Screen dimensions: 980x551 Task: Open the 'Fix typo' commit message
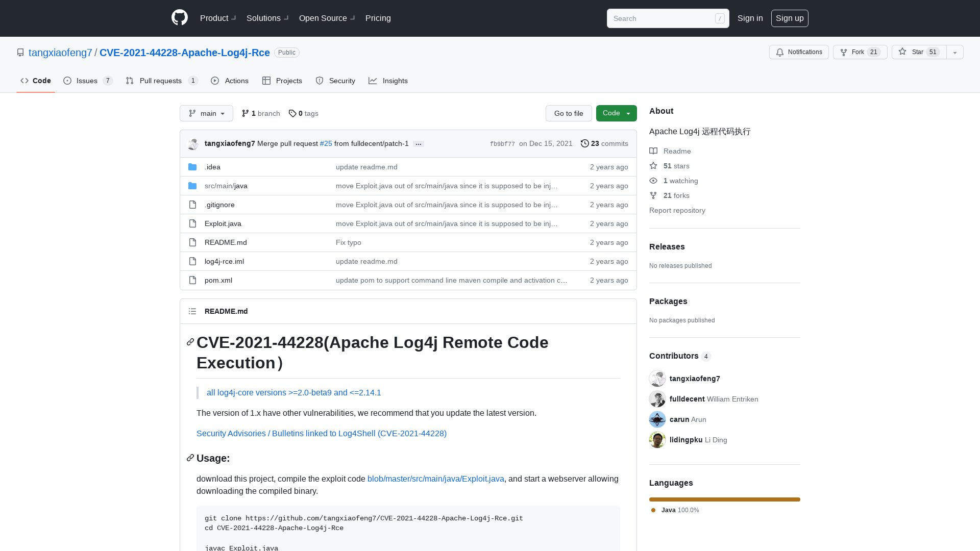349,242
